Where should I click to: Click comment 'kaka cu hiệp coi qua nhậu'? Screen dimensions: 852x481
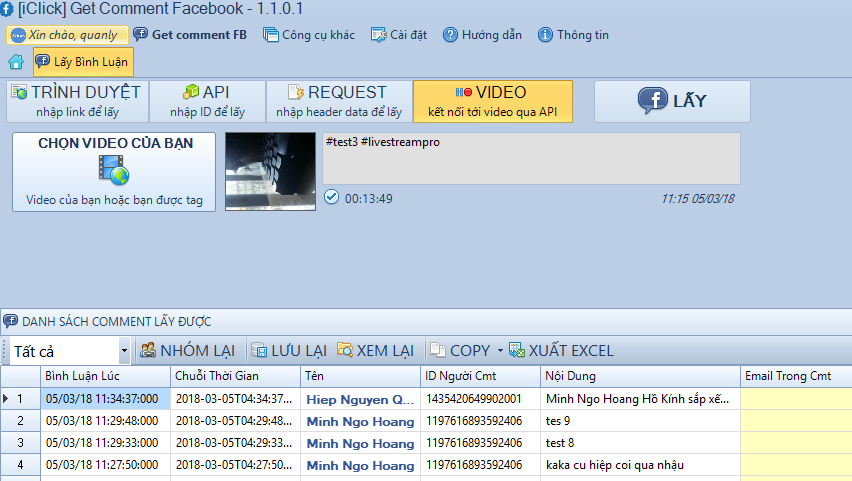[x=640, y=465]
